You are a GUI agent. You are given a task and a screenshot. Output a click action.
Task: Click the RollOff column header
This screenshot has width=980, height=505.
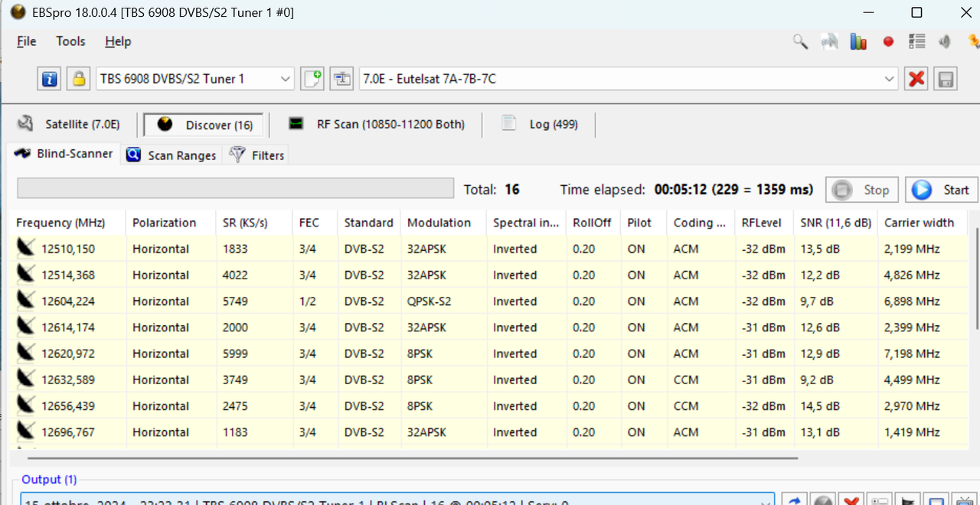point(593,223)
